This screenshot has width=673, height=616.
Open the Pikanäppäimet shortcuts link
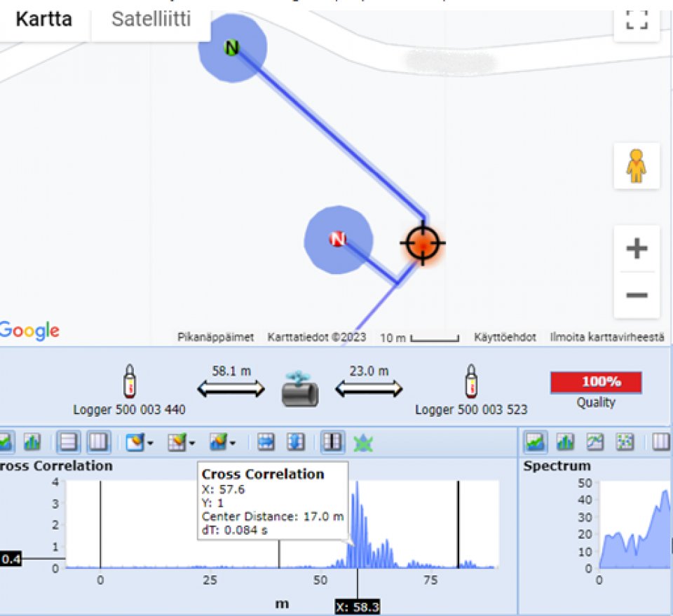[x=215, y=337]
